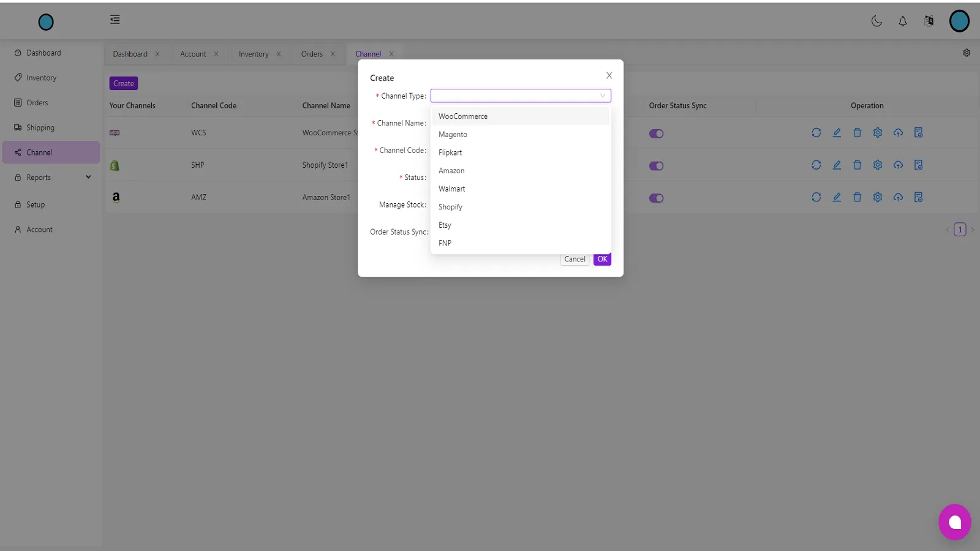Viewport: 980px width, 551px height.
Task: Upload products for the Shopify Store1 channel
Action: (898, 165)
